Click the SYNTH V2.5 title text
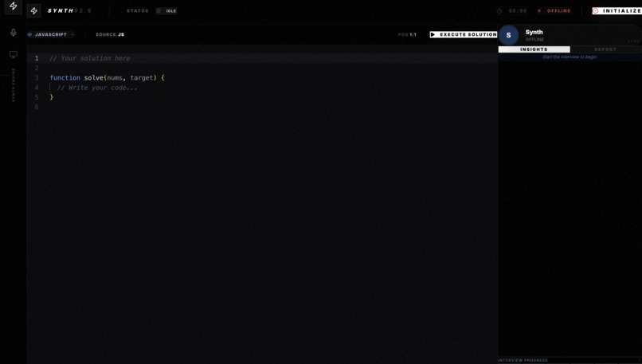Screen dimensions: 642x364 coord(69,10)
